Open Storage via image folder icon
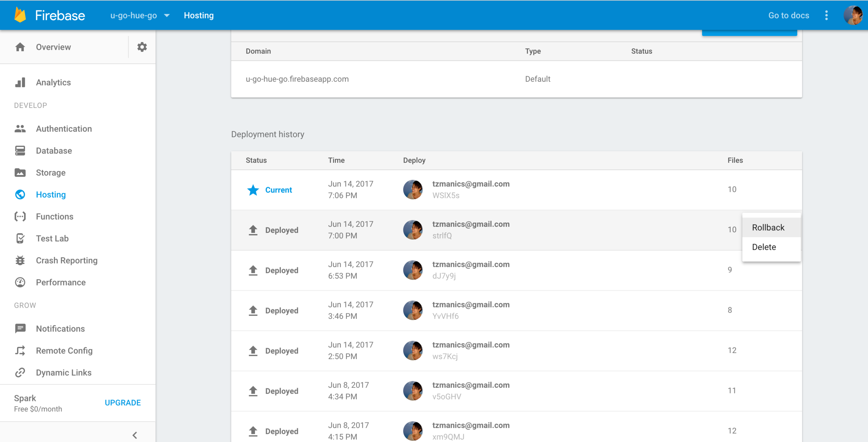 20,172
